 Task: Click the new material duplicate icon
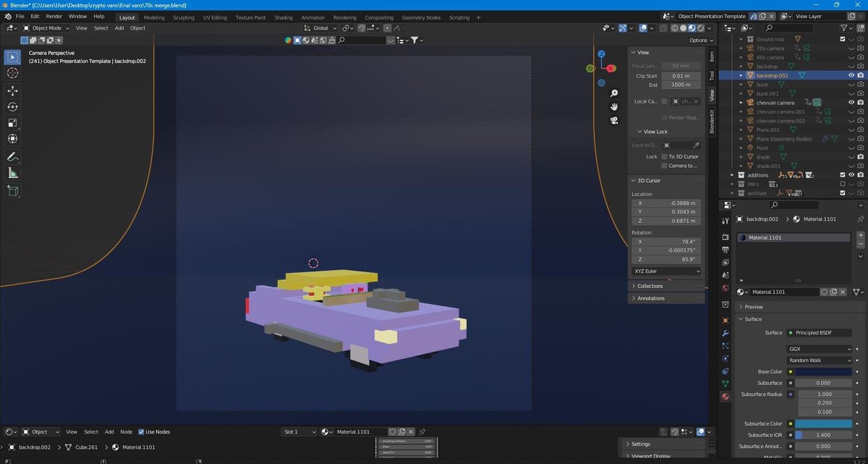point(833,292)
